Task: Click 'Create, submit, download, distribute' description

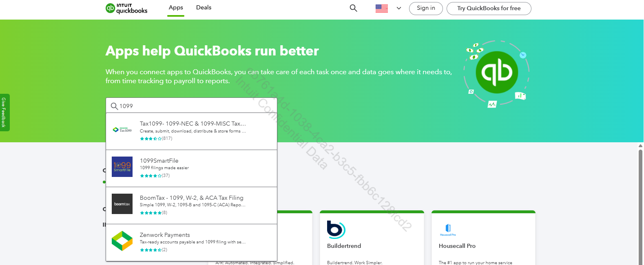Action: pos(193,131)
